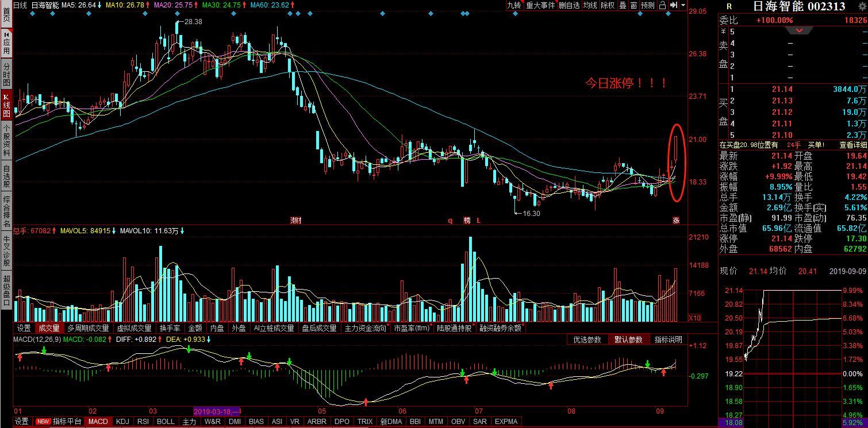868x428 pixels.
Task: Select the VR indicator tab
Action: (x=295, y=422)
